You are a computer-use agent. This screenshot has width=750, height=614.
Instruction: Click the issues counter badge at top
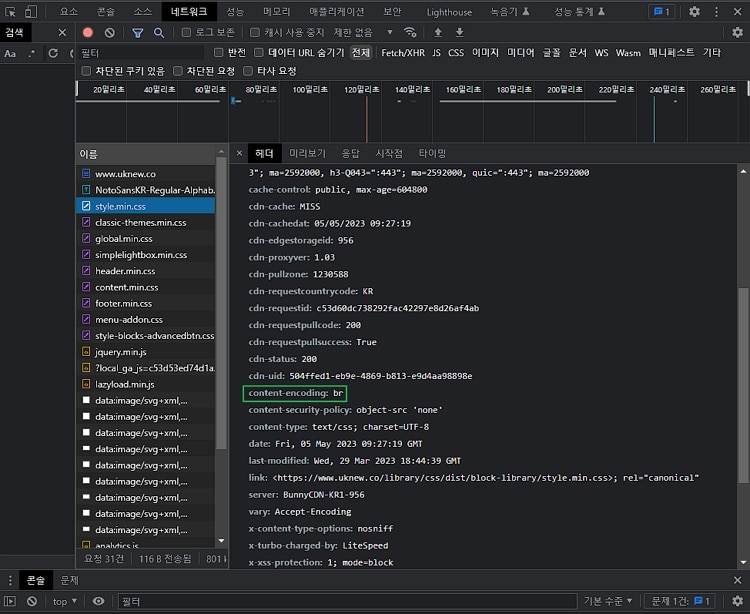click(x=662, y=11)
